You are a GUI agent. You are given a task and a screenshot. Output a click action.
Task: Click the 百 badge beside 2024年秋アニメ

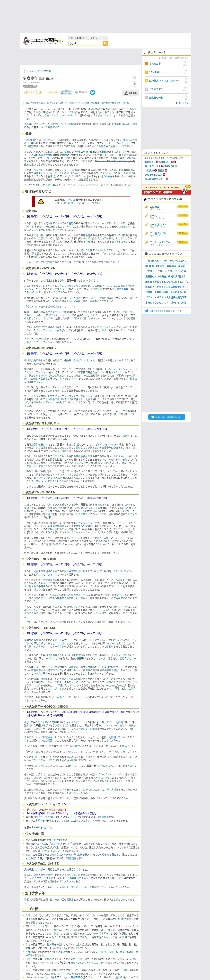pyautogui.click(x=164, y=175)
